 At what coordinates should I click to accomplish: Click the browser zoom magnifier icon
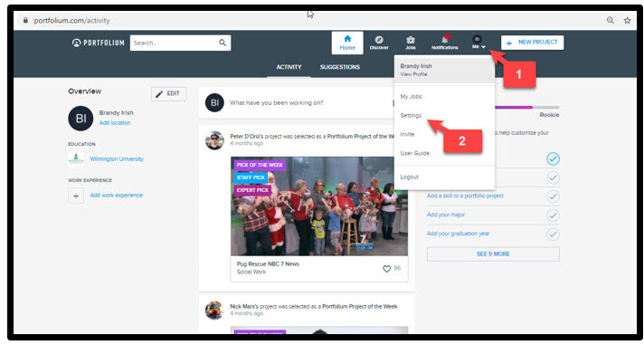tap(611, 20)
